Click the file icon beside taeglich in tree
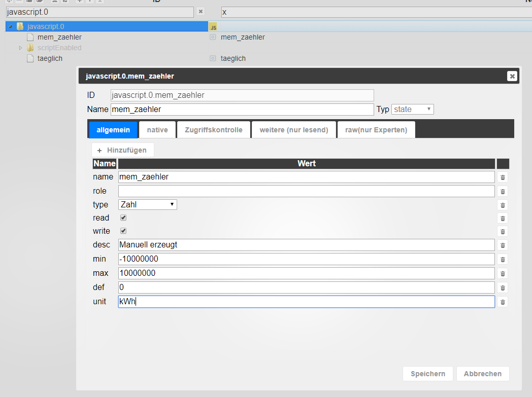Viewport: 532px width, 397px height. [30, 59]
